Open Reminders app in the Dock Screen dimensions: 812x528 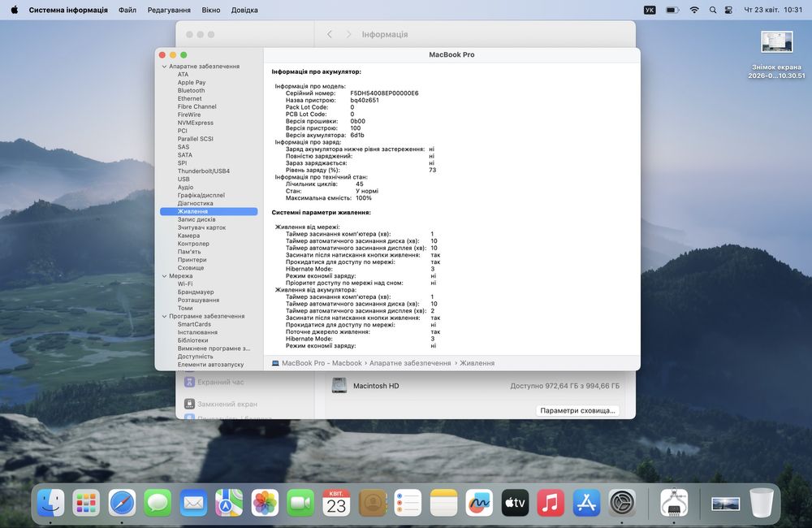[408, 503]
